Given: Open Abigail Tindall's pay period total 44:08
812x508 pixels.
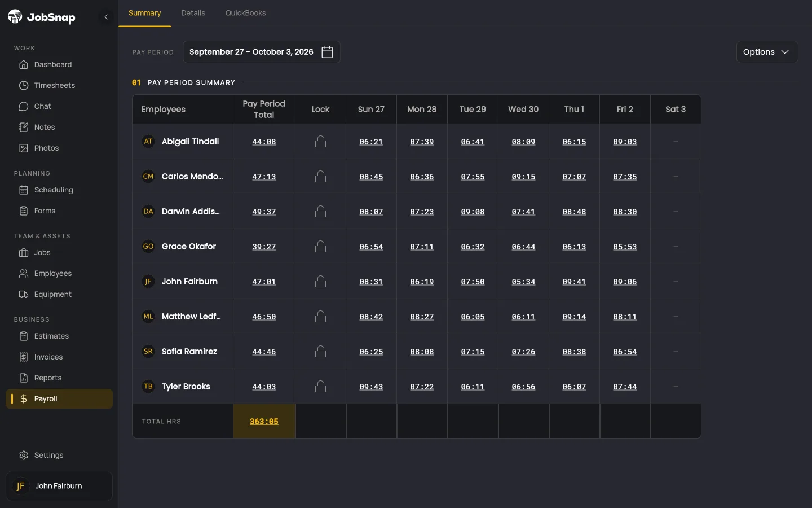Looking at the screenshot, I should (x=264, y=142).
